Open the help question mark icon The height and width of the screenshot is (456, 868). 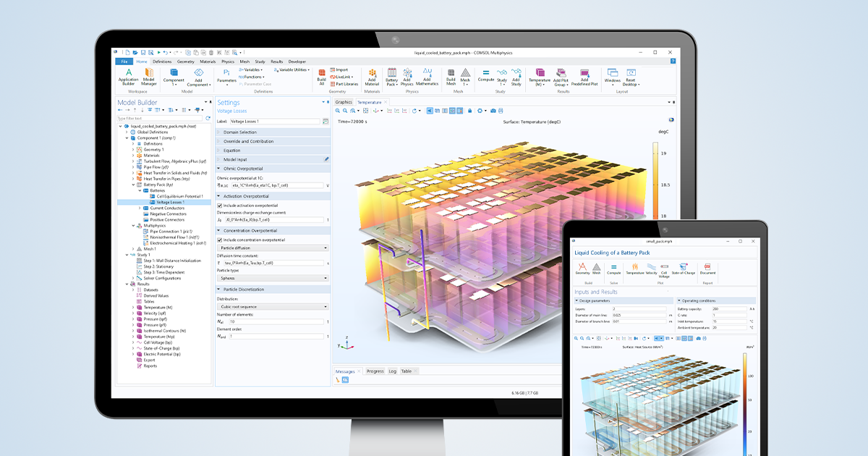[673, 62]
